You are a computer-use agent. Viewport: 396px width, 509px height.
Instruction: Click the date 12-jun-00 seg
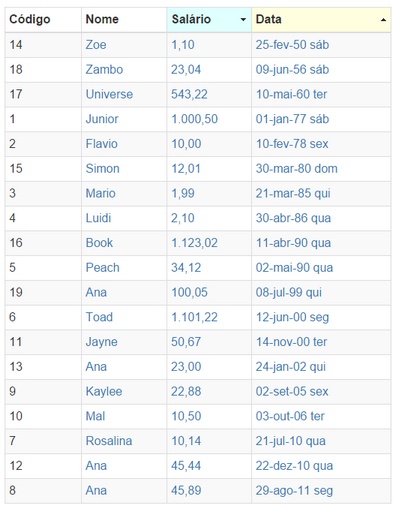coord(292,317)
